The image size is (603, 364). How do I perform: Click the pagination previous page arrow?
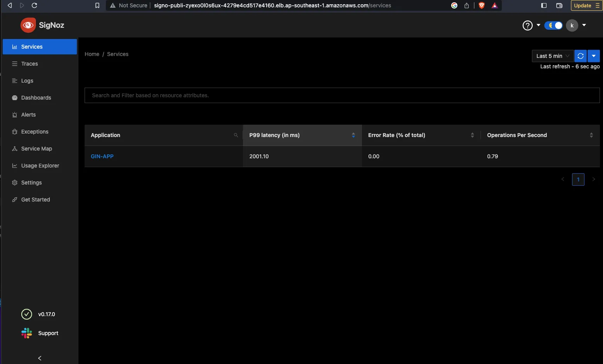pos(563,179)
